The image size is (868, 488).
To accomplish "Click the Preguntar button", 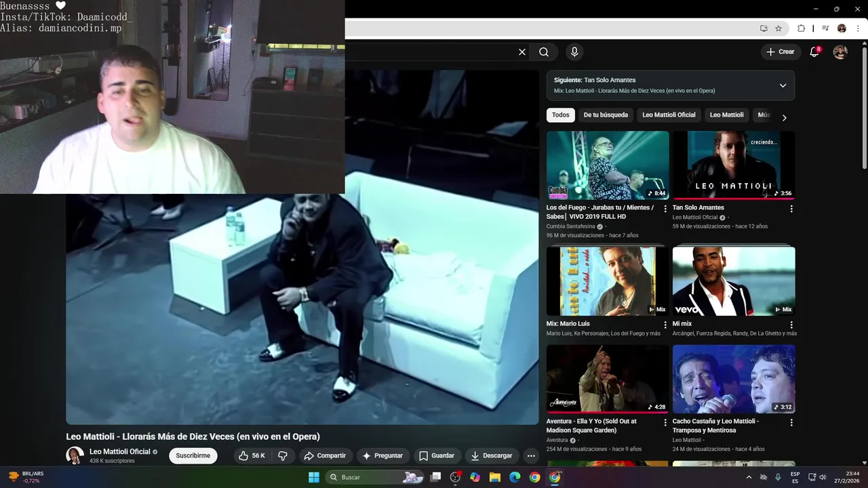I will pyautogui.click(x=382, y=455).
